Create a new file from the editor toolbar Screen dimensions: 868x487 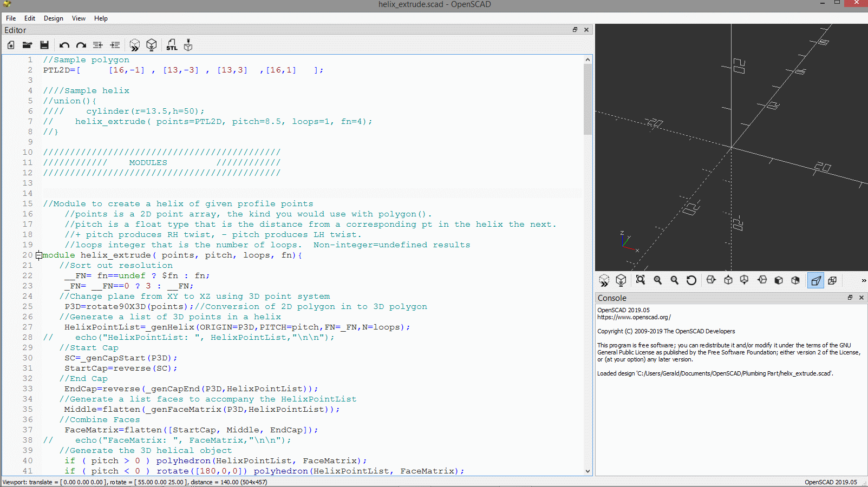click(11, 45)
